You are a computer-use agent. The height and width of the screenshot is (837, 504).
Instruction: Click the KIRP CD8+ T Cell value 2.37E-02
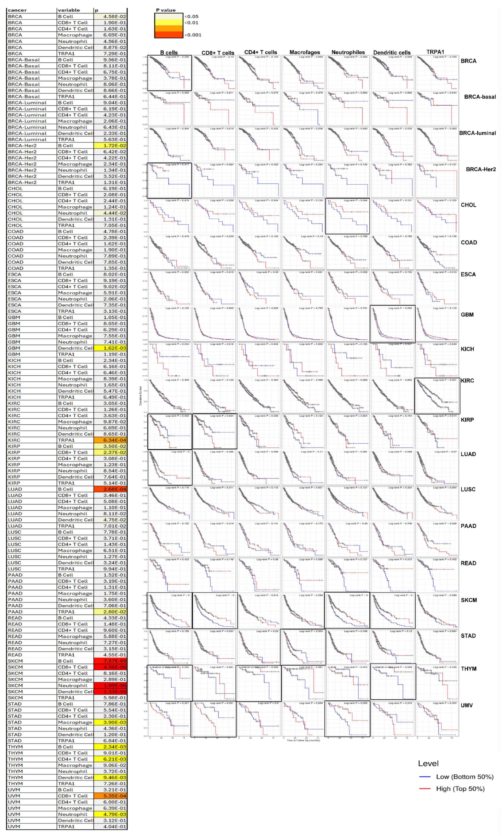pyautogui.click(x=110, y=452)
